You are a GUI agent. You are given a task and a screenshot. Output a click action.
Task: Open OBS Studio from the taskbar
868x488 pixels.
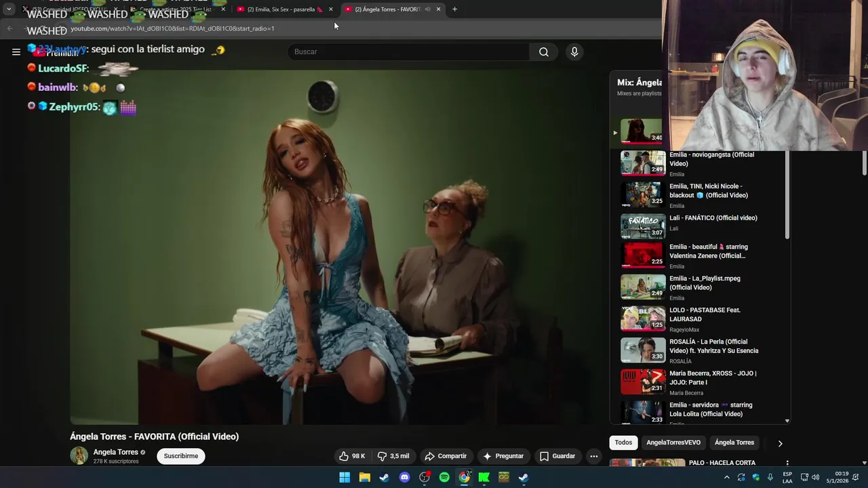coord(425,477)
